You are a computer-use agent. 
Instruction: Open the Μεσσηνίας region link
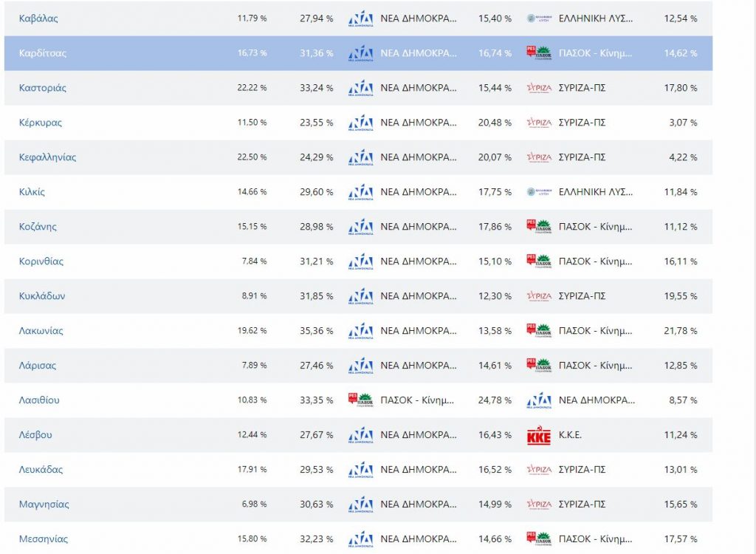tap(43, 539)
